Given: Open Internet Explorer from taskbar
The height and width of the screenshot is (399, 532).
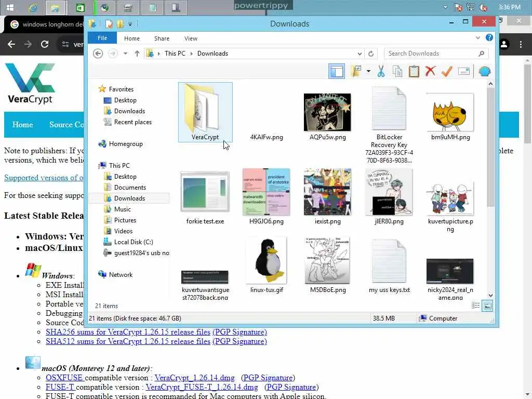Looking at the screenshot, I should (33, 7).
